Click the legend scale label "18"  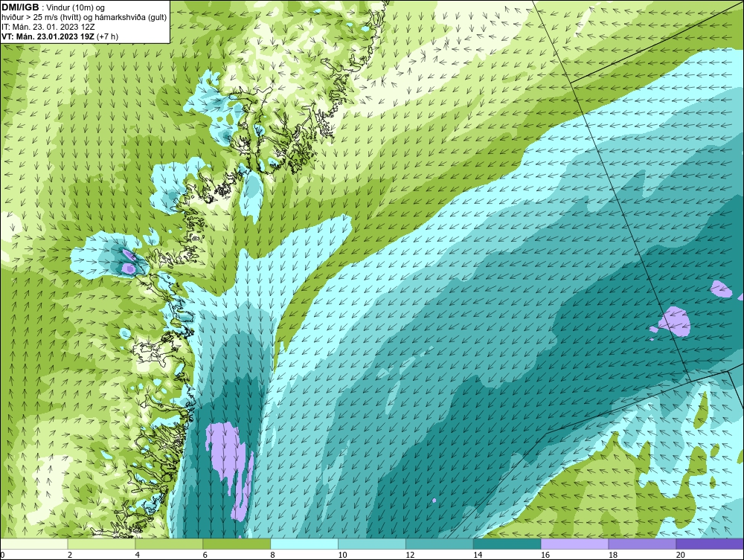pos(612,555)
